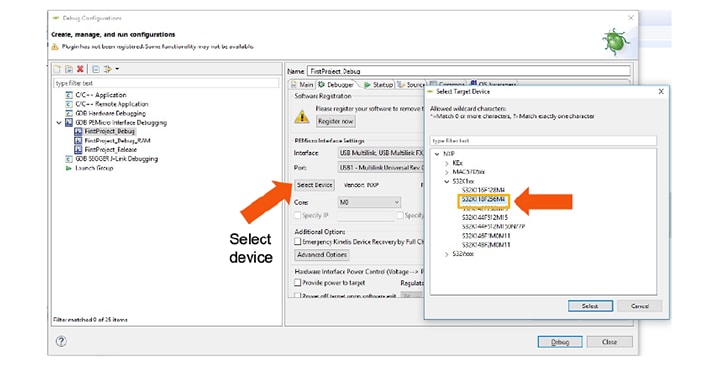Click the GDB PEMicro Interface Debugging icon
This screenshot has height=365, width=720.
click(x=69, y=123)
